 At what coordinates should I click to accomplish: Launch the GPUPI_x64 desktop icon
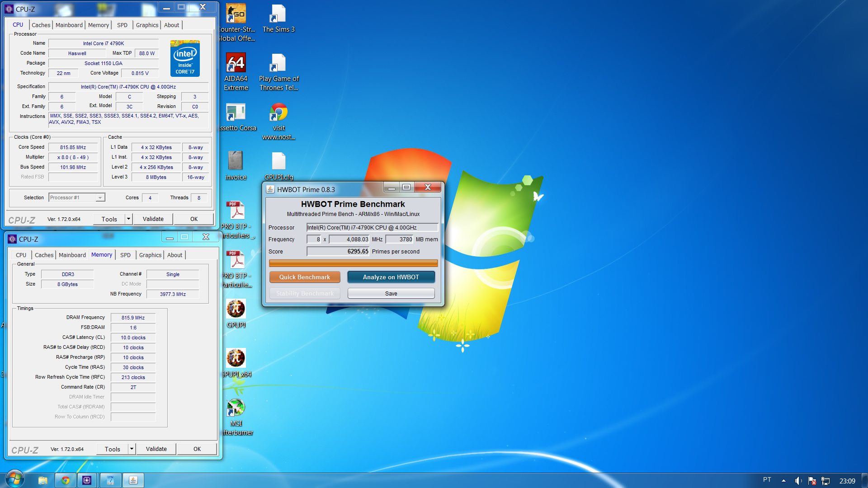click(236, 363)
